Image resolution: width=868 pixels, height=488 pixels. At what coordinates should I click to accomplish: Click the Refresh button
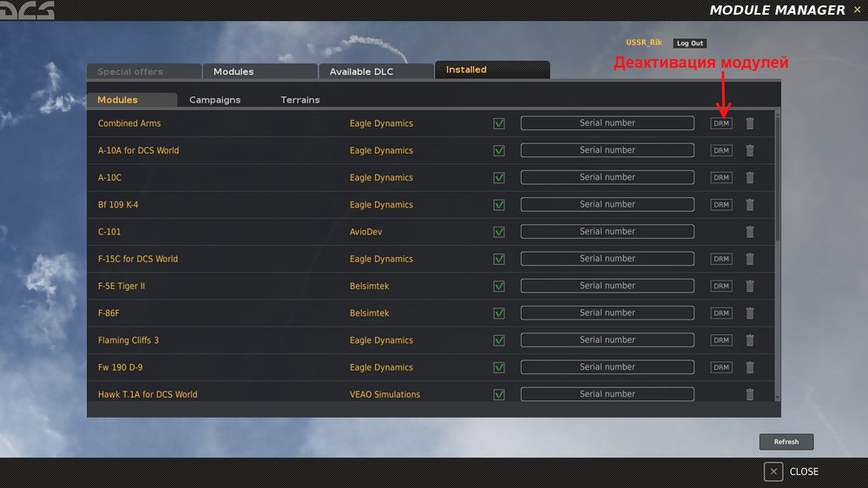click(x=786, y=441)
